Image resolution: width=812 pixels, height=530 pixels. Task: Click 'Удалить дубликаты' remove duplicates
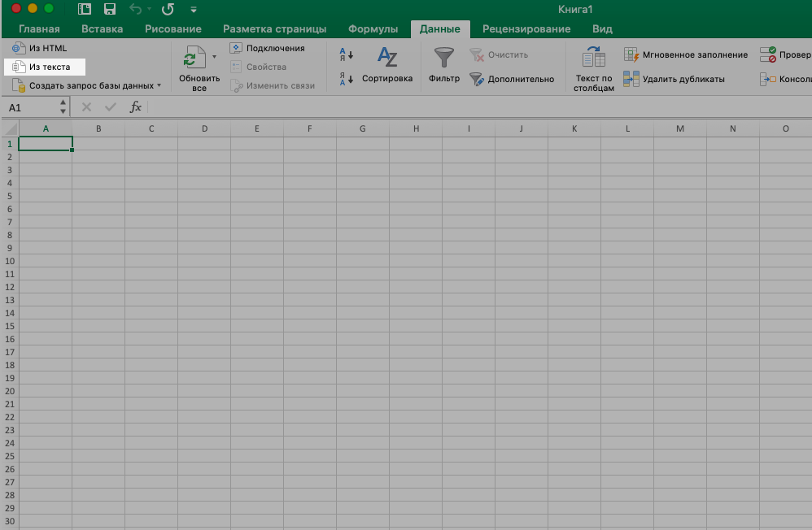coord(674,79)
